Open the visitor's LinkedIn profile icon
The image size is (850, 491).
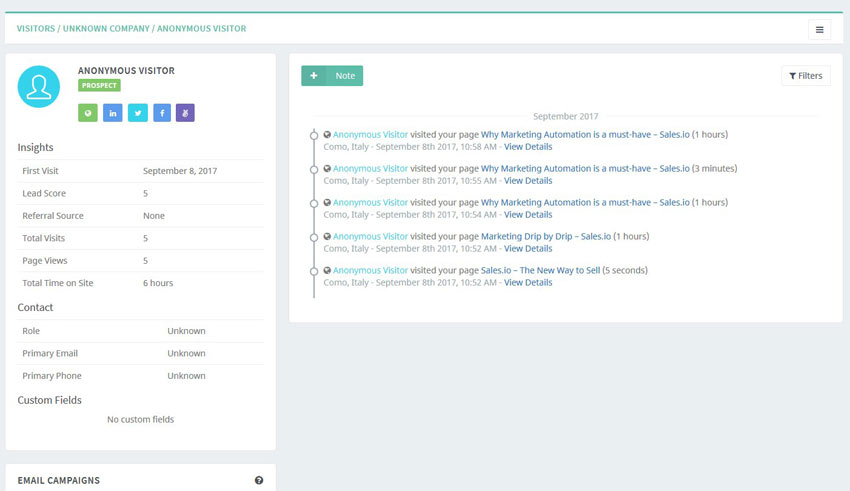112,113
